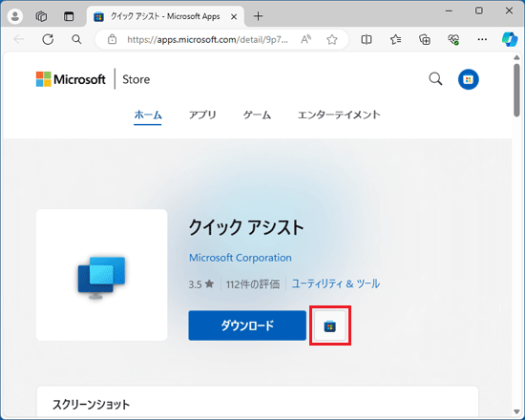
Task: Click the スクリーンショット section heading
Action: (91, 405)
